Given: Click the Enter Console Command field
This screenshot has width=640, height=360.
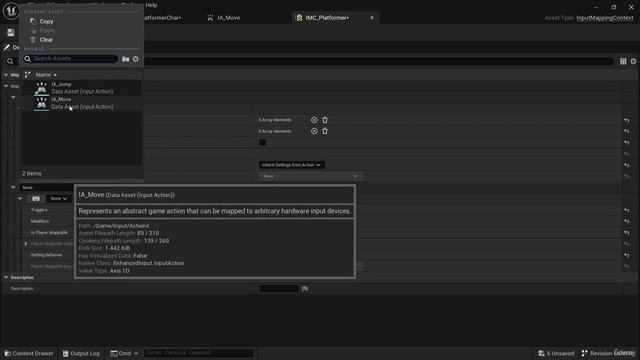Looking at the screenshot, I should pyautogui.click(x=198, y=353).
